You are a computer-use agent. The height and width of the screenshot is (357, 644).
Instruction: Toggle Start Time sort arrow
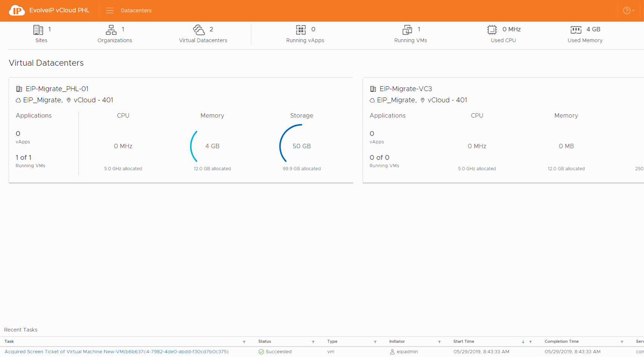pos(523,342)
